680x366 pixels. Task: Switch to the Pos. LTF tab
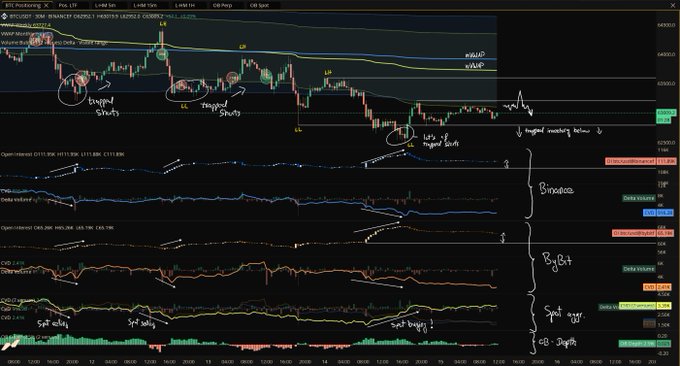click(68, 6)
